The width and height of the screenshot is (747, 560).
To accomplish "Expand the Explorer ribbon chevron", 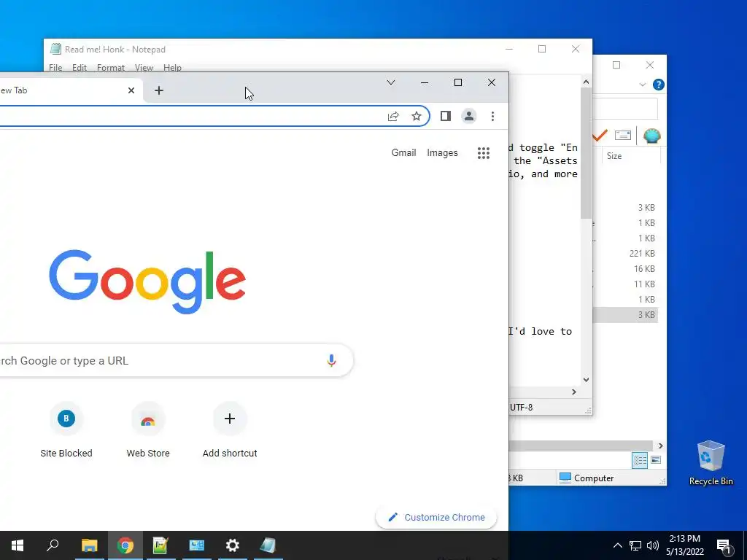I will (x=642, y=85).
